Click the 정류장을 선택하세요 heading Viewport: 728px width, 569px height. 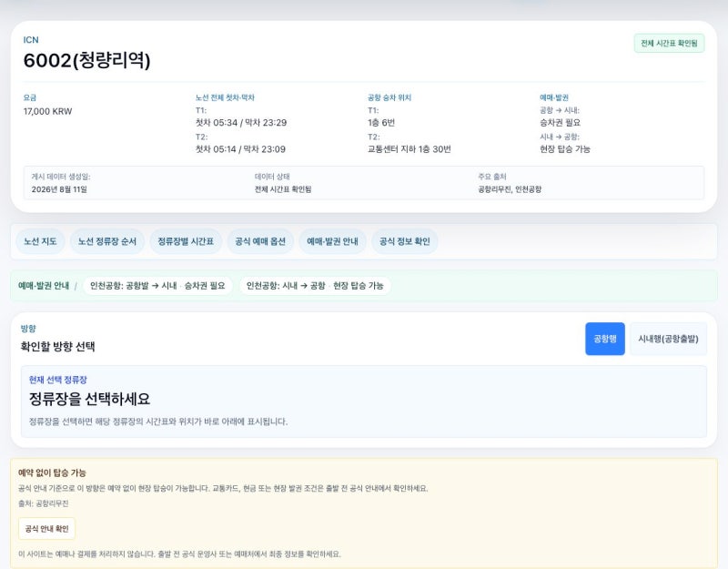[89, 399]
